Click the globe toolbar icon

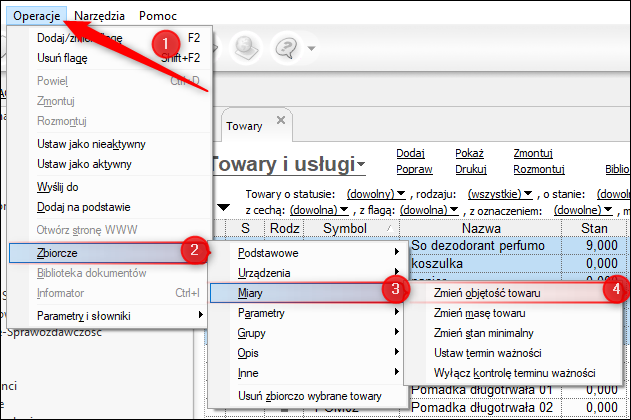pyautogui.click(x=245, y=48)
